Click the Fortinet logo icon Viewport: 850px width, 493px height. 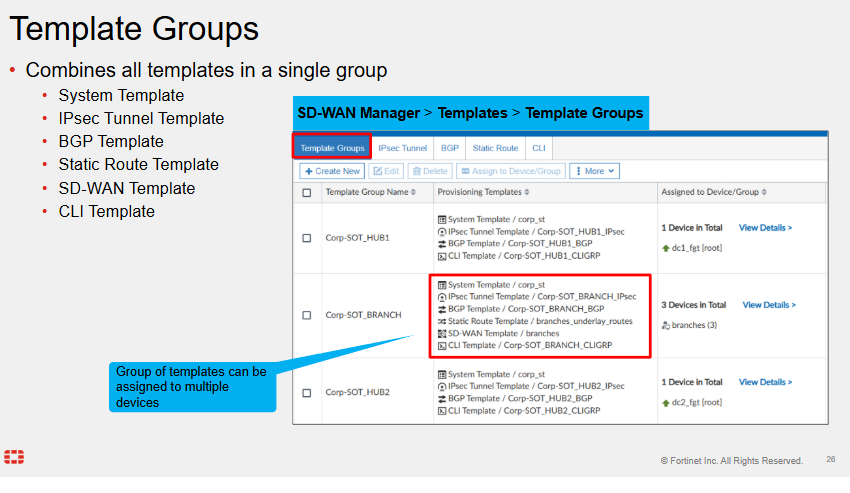click(x=14, y=457)
